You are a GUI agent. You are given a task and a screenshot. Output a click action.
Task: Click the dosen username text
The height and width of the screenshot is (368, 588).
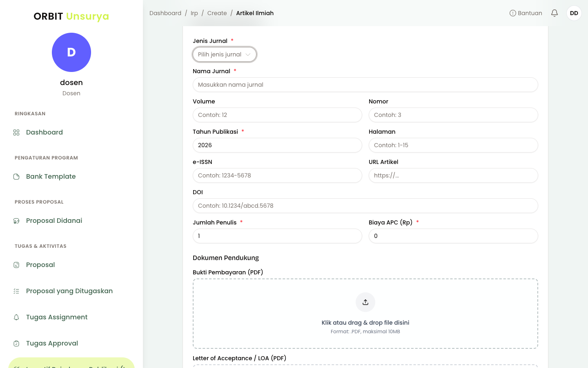coord(71,83)
